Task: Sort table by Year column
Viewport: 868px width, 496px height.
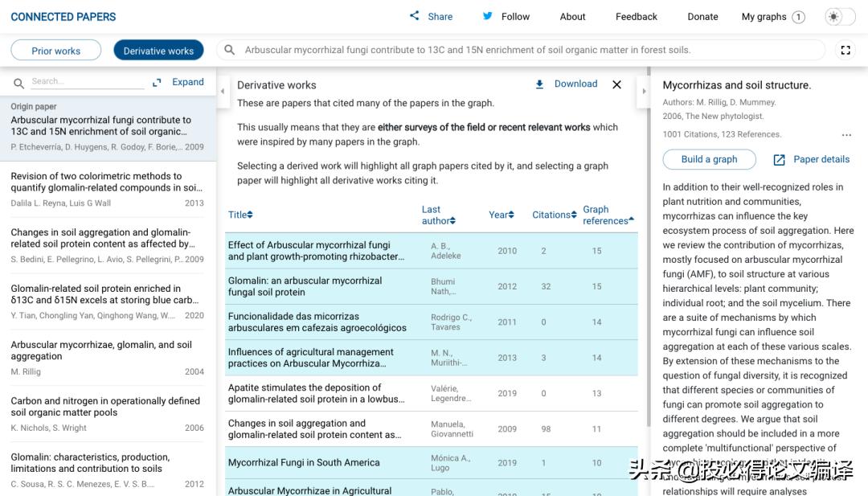Action: click(x=501, y=215)
